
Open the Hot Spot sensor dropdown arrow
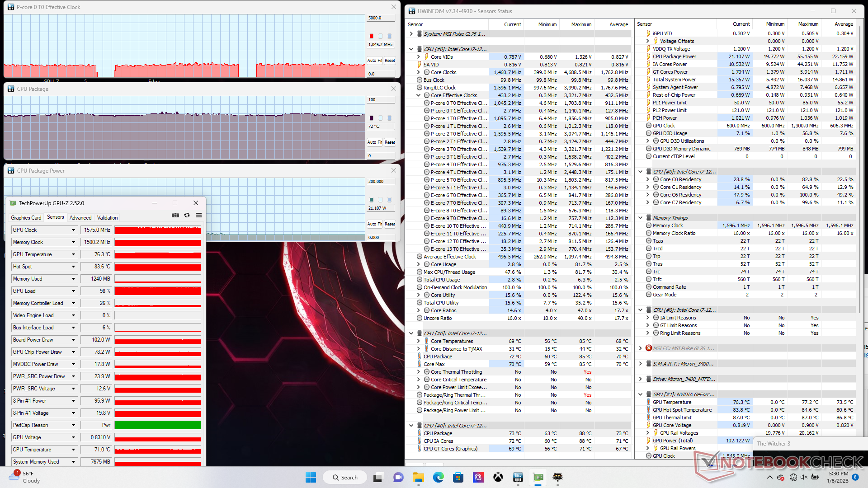(x=73, y=267)
